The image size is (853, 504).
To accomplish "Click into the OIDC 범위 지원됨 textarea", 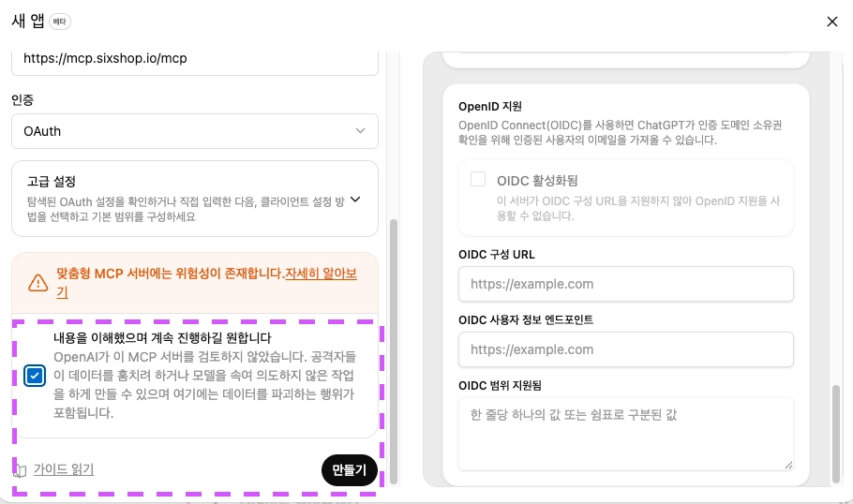I will coord(625,434).
